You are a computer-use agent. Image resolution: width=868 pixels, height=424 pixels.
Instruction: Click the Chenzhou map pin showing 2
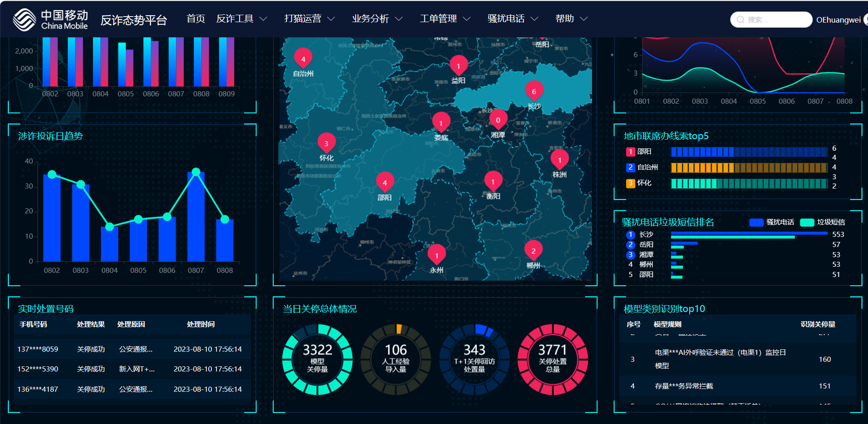click(x=533, y=251)
